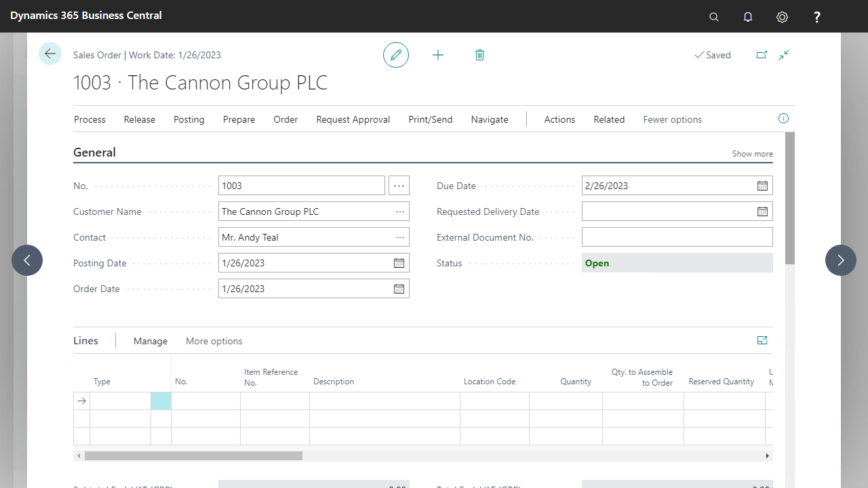Screen dimensions: 868x488
Task: Click first line's Type cell
Action: [x=120, y=401]
